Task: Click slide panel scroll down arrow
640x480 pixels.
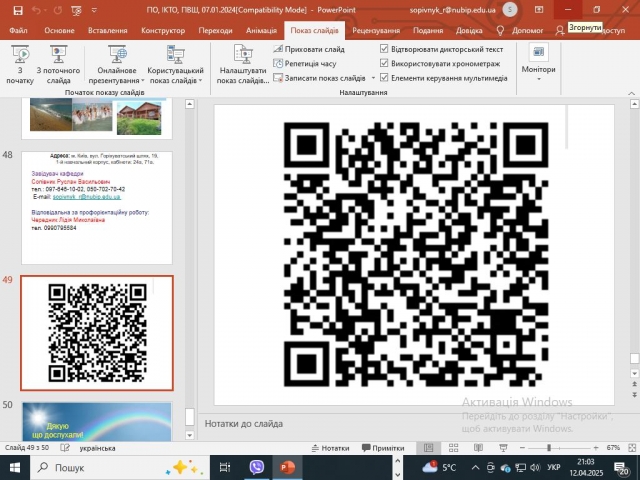Action: pos(189,435)
